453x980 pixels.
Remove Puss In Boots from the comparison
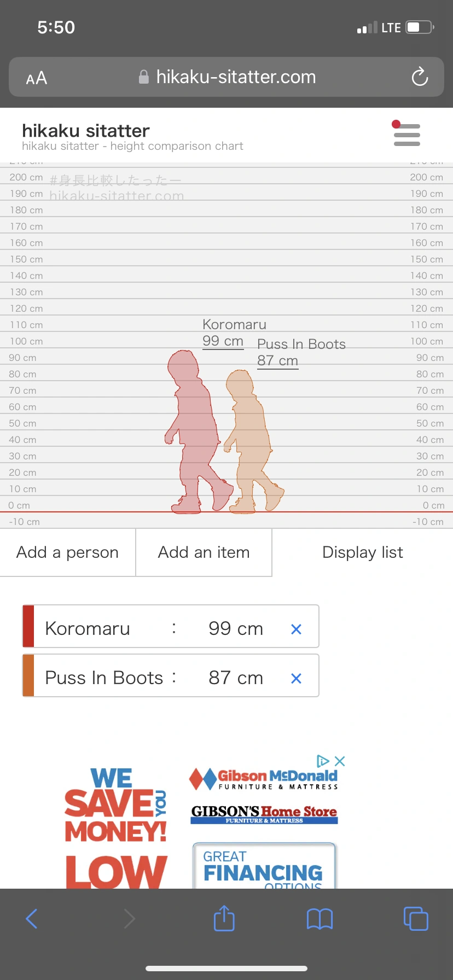(296, 678)
